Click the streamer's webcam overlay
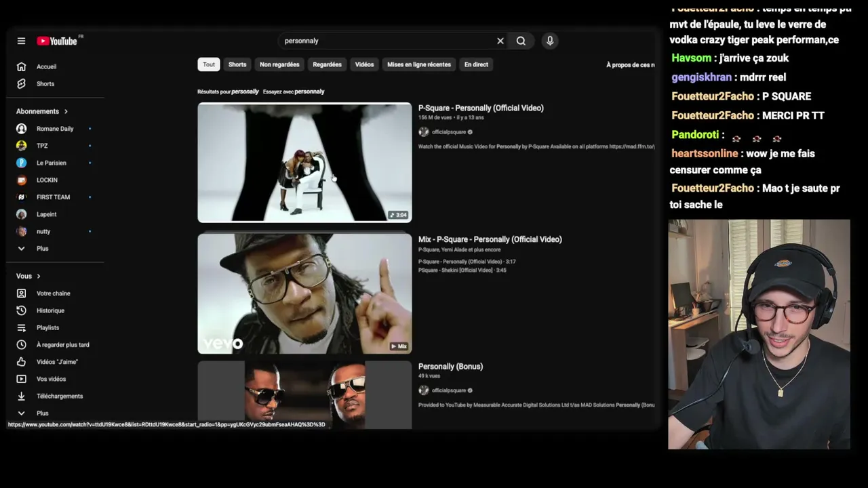Screen dimensions: 868x488 point(759,334)
